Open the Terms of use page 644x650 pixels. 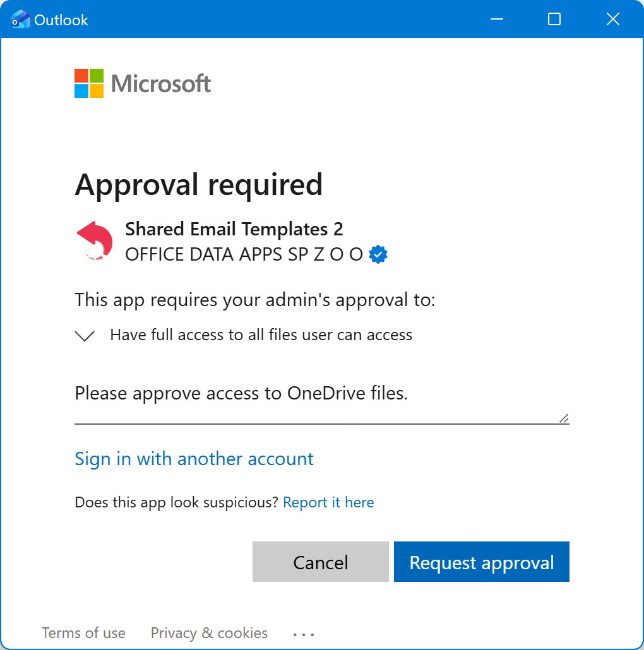tap(83, 633)
